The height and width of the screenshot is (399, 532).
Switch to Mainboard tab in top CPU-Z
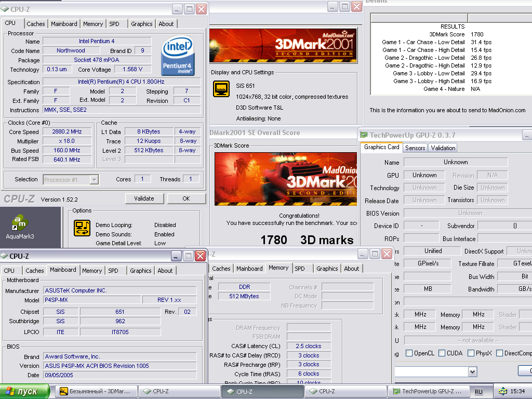coord(64,24)
